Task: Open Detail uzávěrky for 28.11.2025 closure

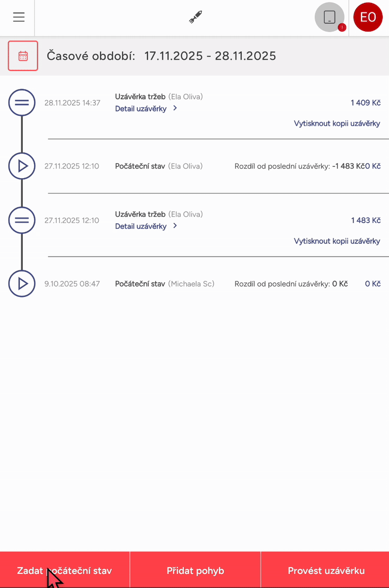Action: (141, 109)
